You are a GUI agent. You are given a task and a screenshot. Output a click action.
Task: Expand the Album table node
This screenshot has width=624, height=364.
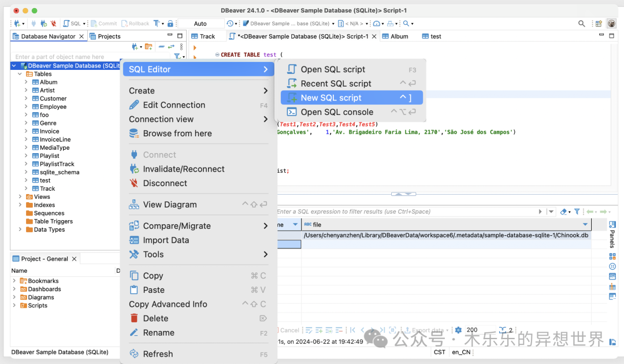(x=26, y=82)
